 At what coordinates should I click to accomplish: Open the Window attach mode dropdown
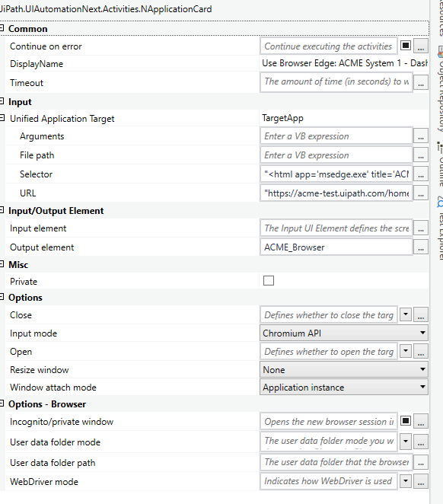coord(344,388)
